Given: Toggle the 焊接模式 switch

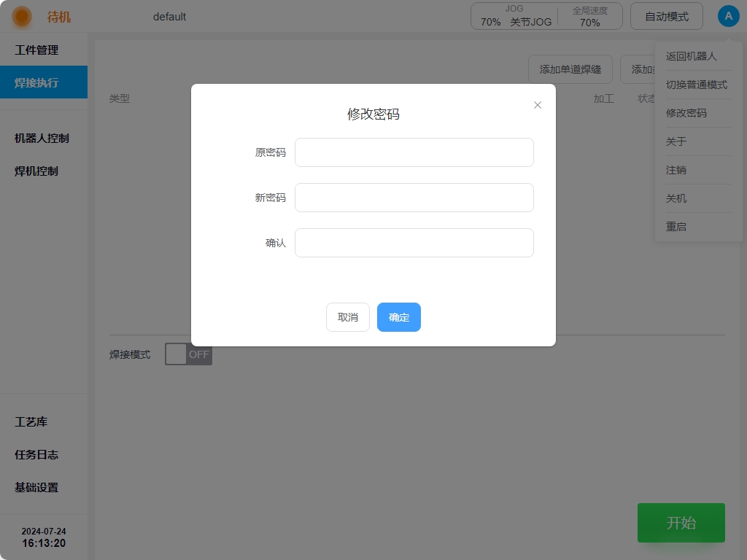Looking at the screenshot, I should [x=188, y=354].
